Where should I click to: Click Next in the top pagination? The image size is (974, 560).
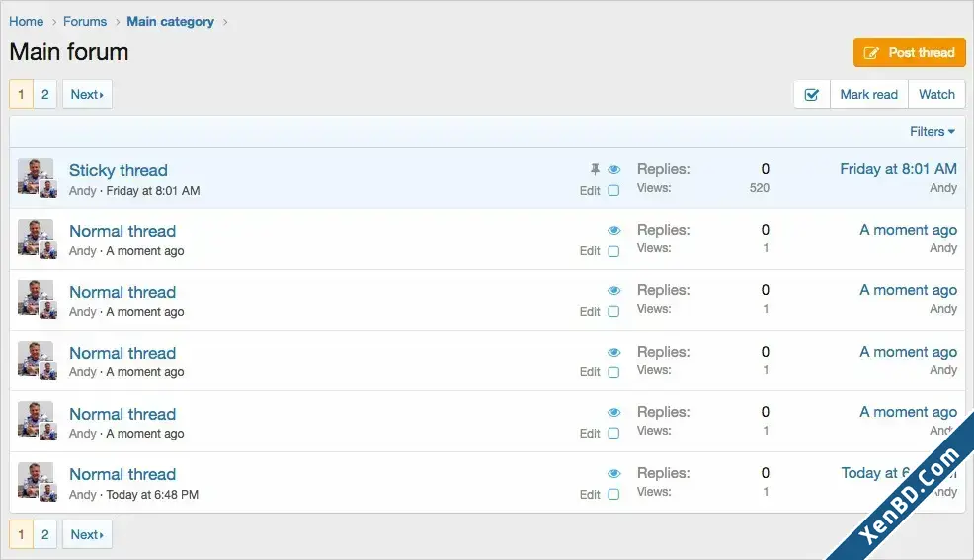87,95
